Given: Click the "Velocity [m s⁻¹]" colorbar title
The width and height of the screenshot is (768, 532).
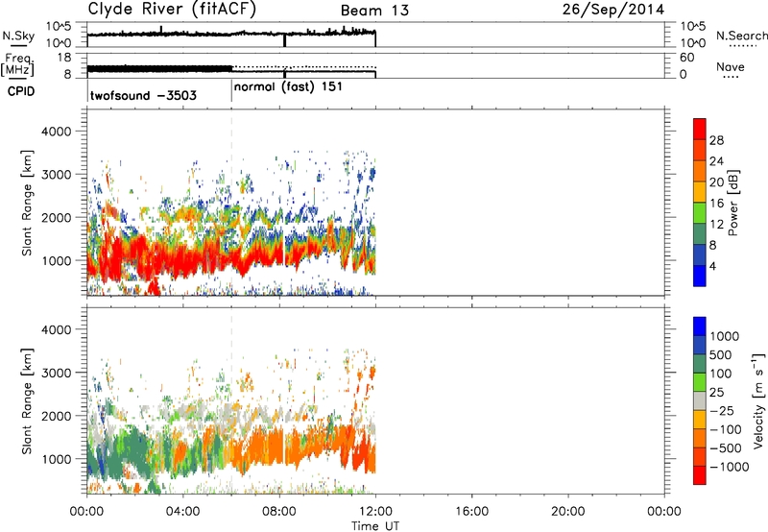Looking at the screenshot, I should [x=758, y=400].
